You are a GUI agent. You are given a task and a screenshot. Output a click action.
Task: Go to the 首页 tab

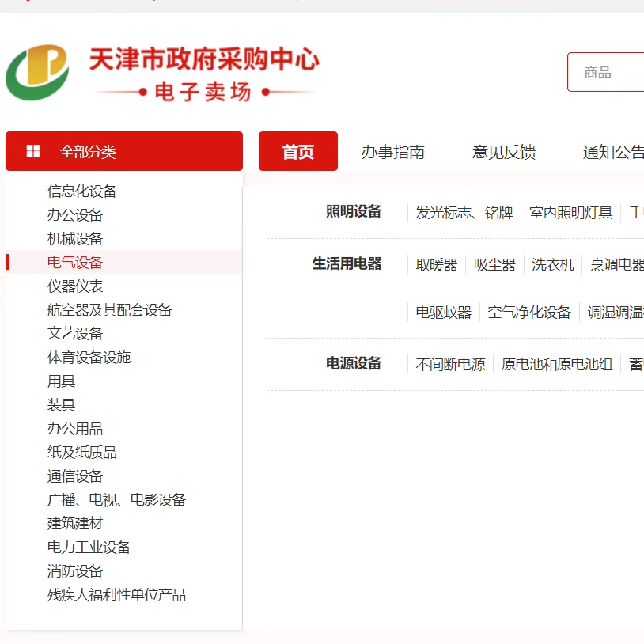[x=298, y=151]
